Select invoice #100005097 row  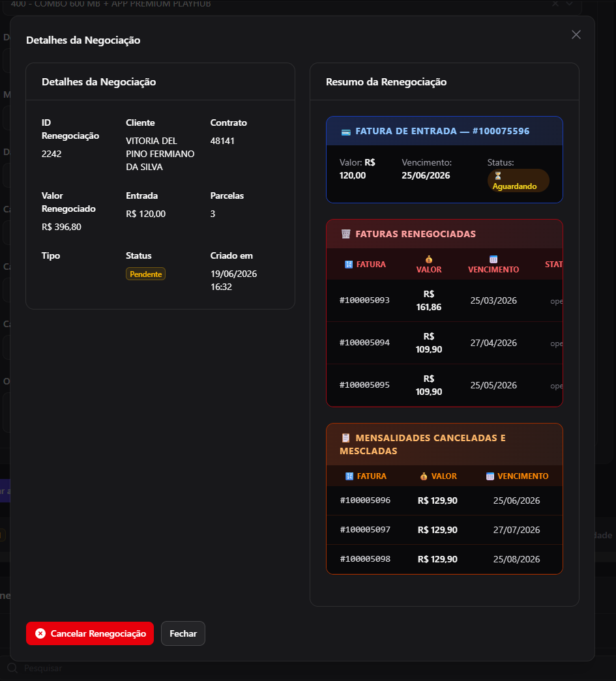(x=445, y=530)
